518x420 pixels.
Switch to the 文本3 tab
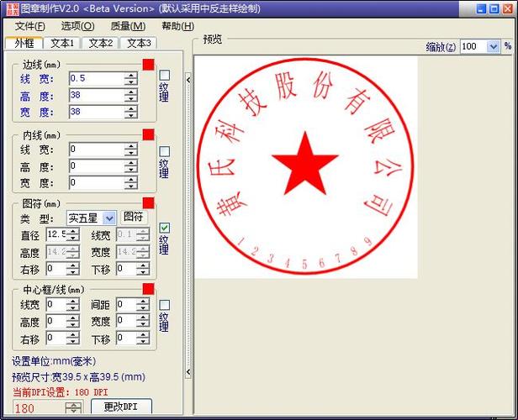click(136, 43)
